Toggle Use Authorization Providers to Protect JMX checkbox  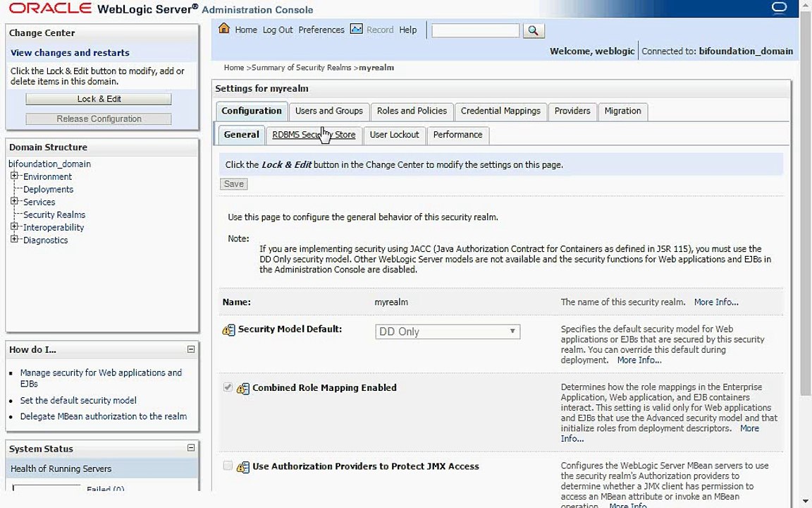(x=228, y=466)
